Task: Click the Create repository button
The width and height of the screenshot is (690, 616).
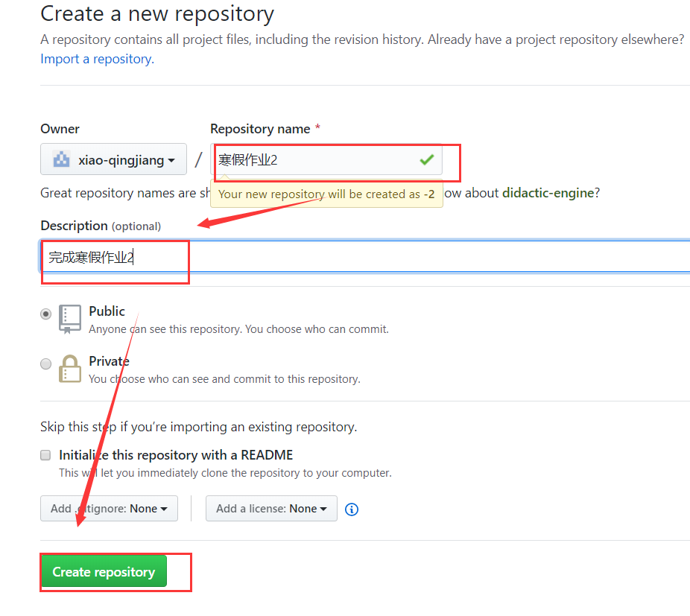Action: point(104,572)
